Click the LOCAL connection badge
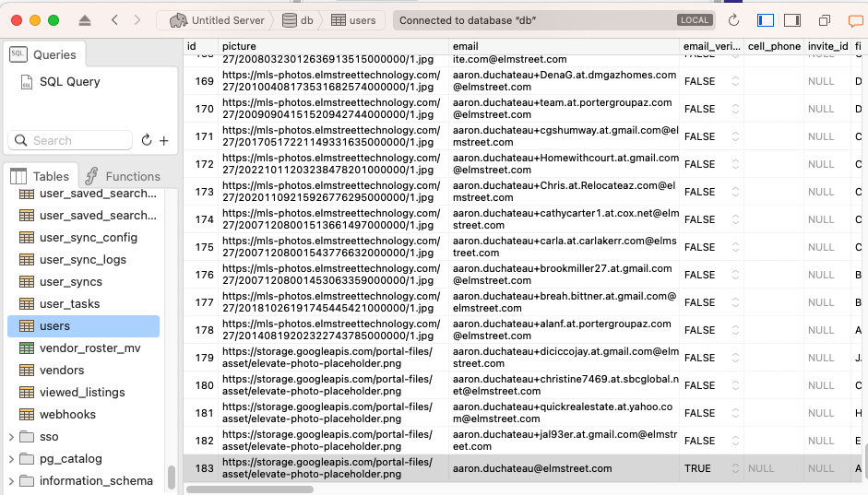The image size is (868, 495). pos(695,20)
